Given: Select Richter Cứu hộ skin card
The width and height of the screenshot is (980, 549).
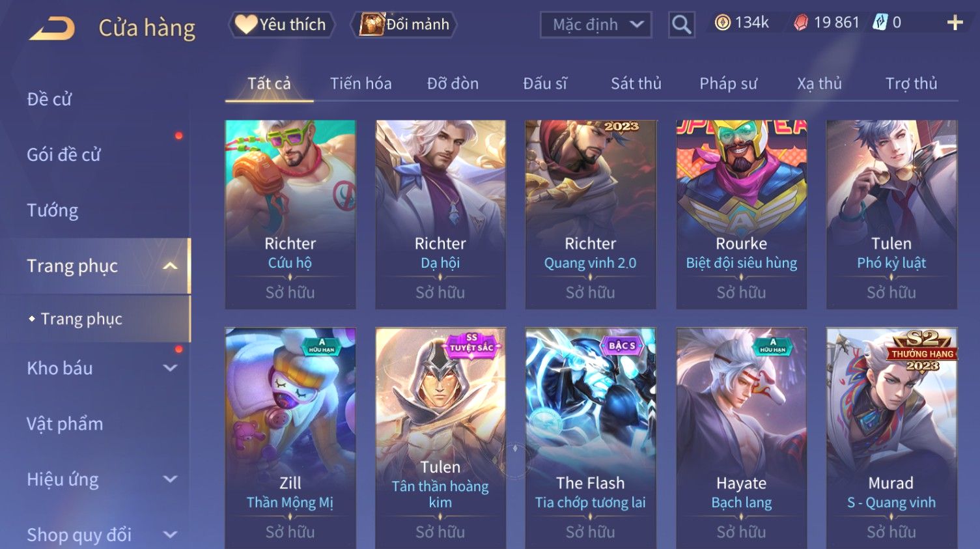Looking at the screenshot, I should [x=290, y=214].
